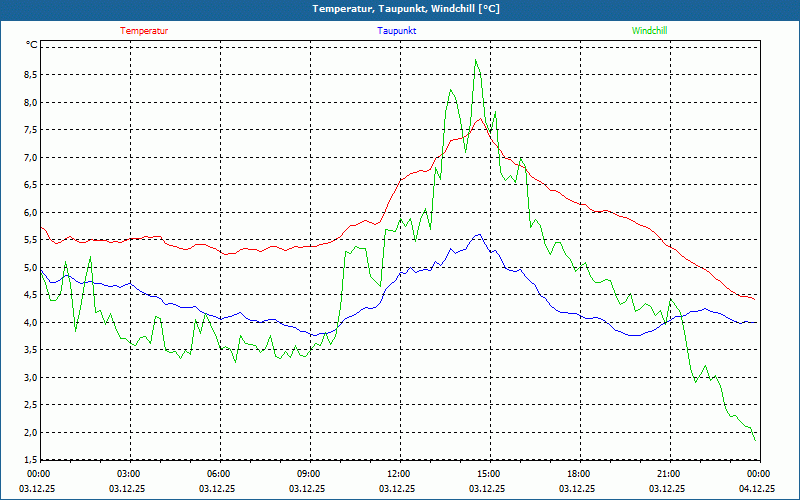Image resolution: width=800 pixels, height=500 pixels.
Task: Select the 12:00 time axis label
Action: click(x=398, y=474)
